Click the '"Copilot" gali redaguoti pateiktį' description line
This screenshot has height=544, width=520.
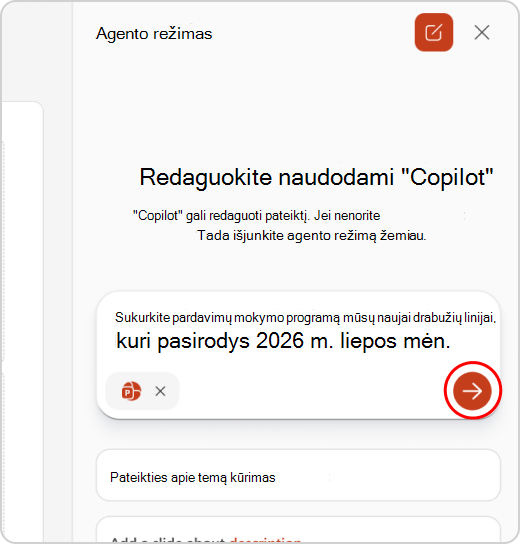[x=257, y=216]
